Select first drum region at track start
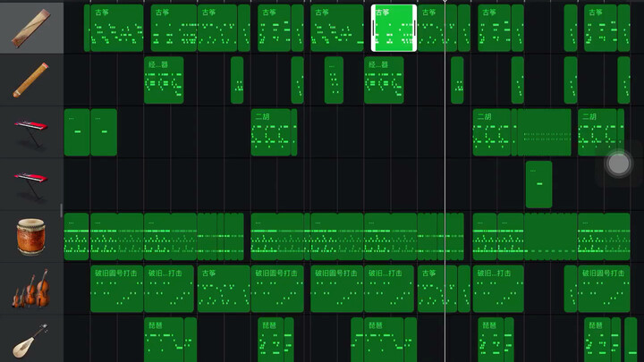Viewport: 644px width, 362px height. (x=76, y=236)
